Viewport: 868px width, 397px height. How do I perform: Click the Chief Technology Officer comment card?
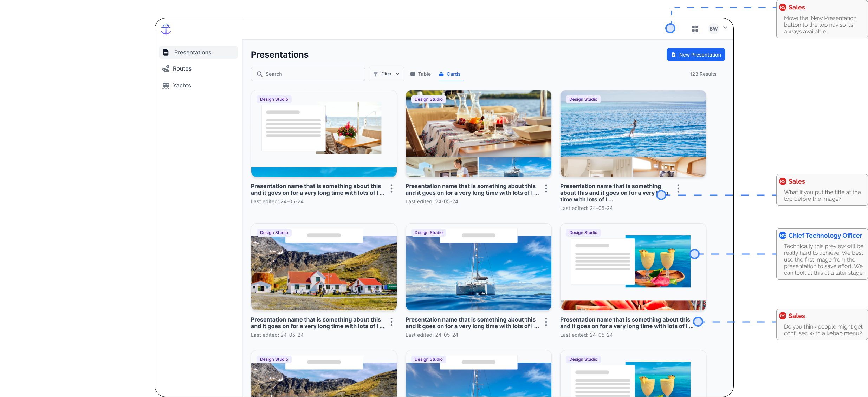click(x=822, y=253)
